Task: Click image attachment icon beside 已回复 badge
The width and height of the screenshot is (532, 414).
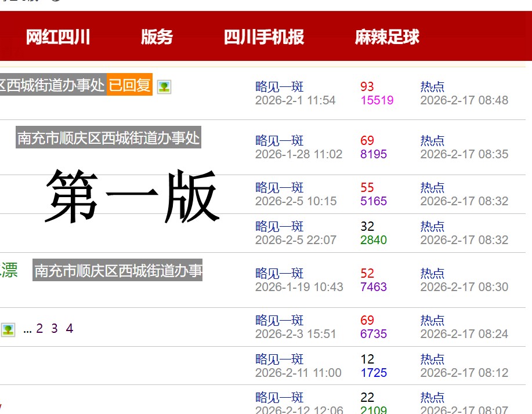Action: coord(164,87)
